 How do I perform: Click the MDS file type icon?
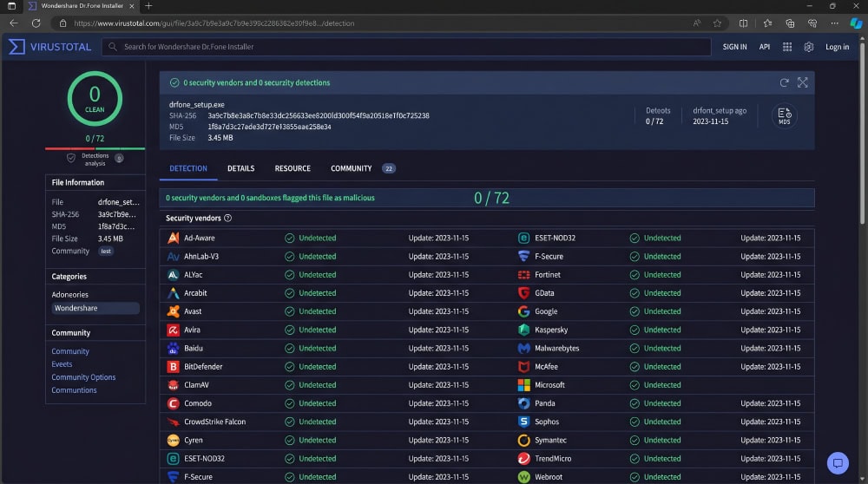point(785,116)
